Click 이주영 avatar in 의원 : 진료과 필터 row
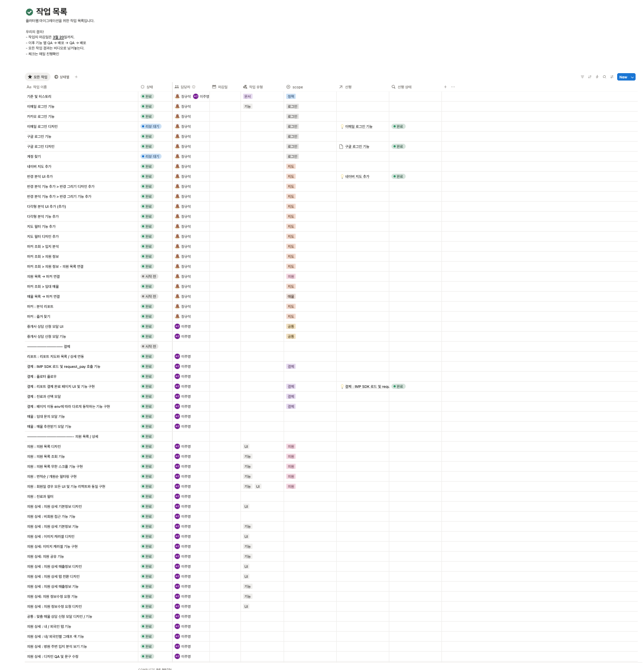Viewport: 644px width, 670px height. point(177,496)
